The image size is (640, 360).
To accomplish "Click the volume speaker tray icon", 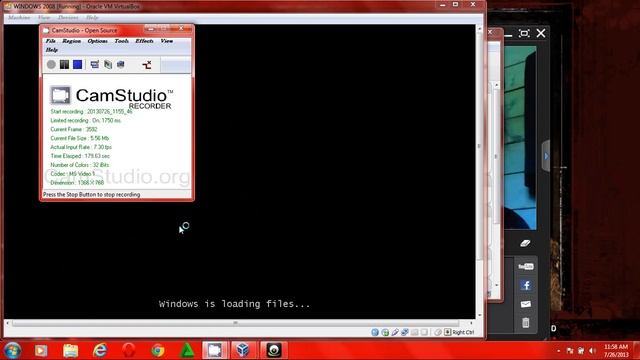I will (x=592, y=351).
